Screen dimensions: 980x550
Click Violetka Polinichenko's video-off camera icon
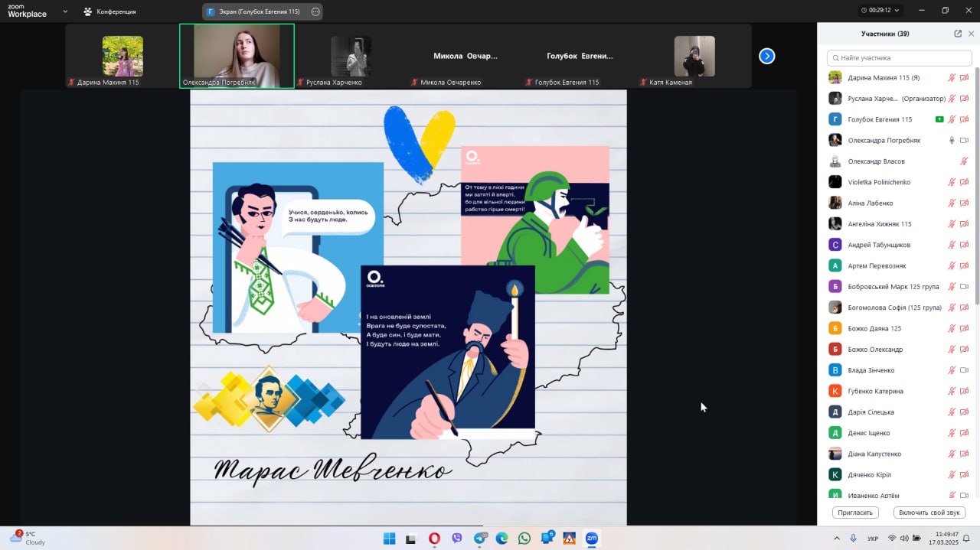click(x=964, y=182)
